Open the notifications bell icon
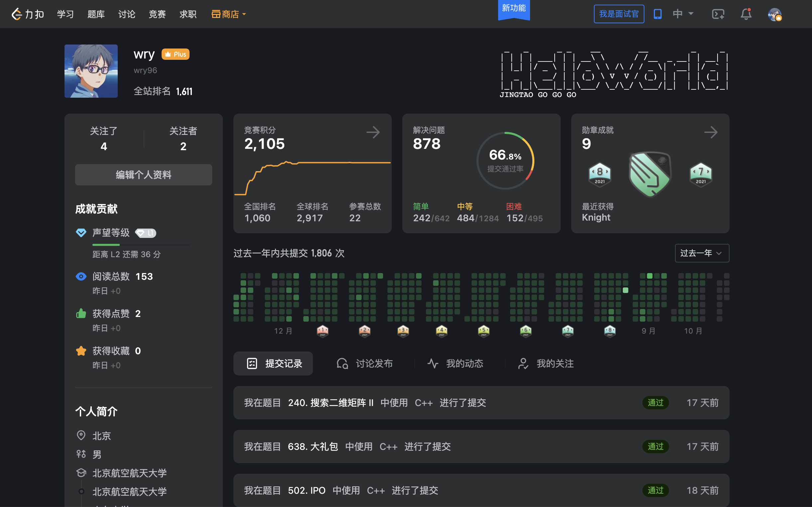The image size is (812, 507). (746, 14)
